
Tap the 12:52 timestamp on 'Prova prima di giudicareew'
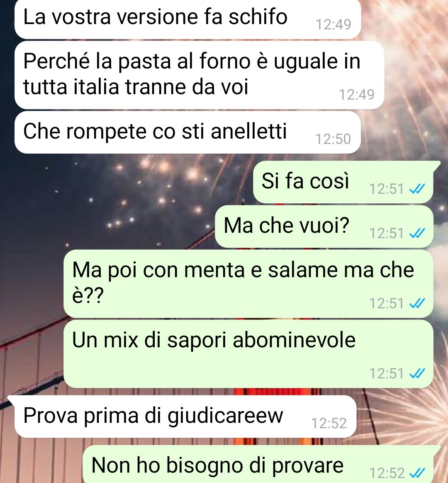coord(329,423)
